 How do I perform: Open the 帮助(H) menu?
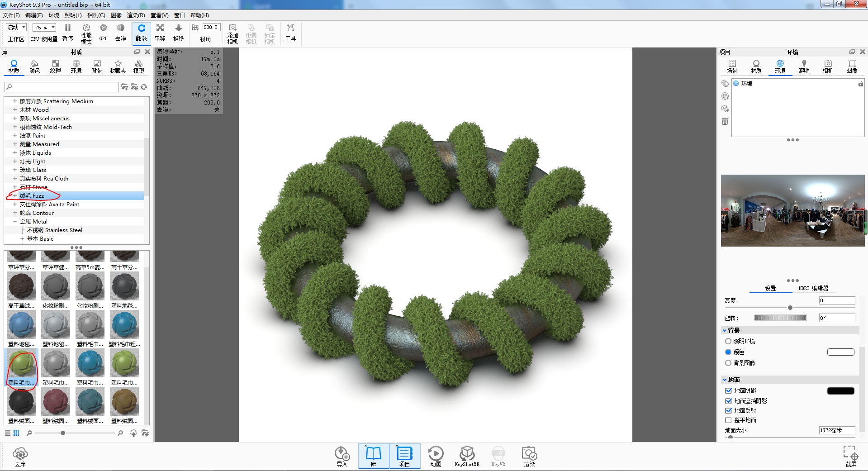(199, 15)
